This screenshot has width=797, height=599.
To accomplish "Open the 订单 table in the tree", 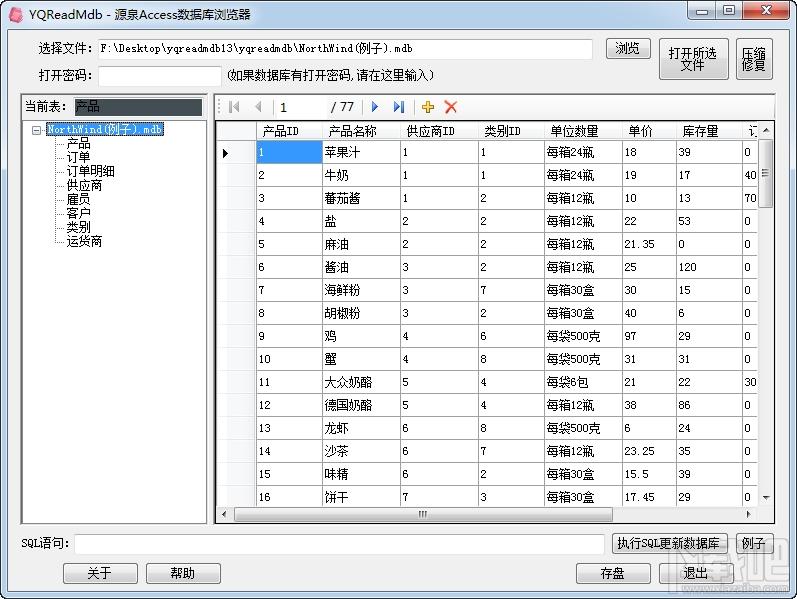I will coord(78,157).
